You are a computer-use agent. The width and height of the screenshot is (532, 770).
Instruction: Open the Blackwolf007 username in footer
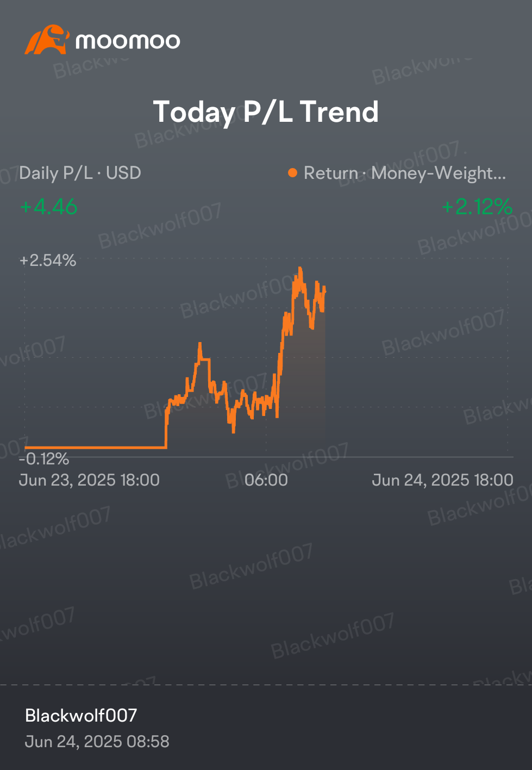[x=81, y=716]
